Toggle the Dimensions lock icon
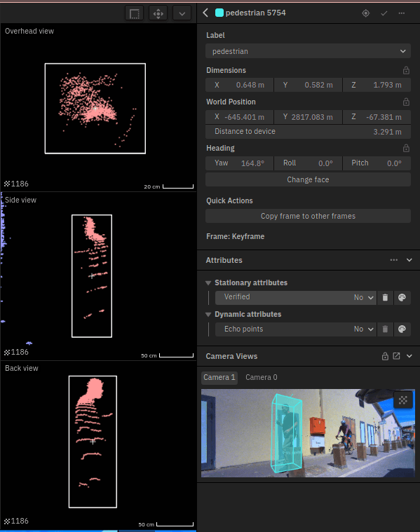 406,71
